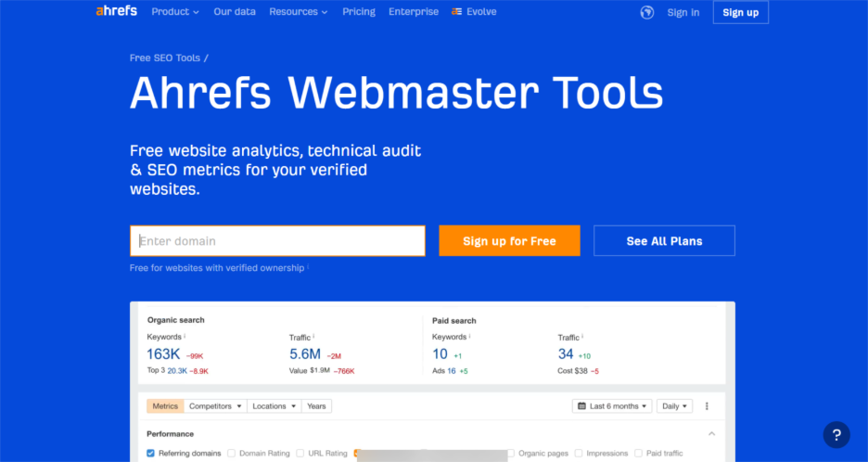Click info icon beside verified ownership text

(x=308, y=268)
